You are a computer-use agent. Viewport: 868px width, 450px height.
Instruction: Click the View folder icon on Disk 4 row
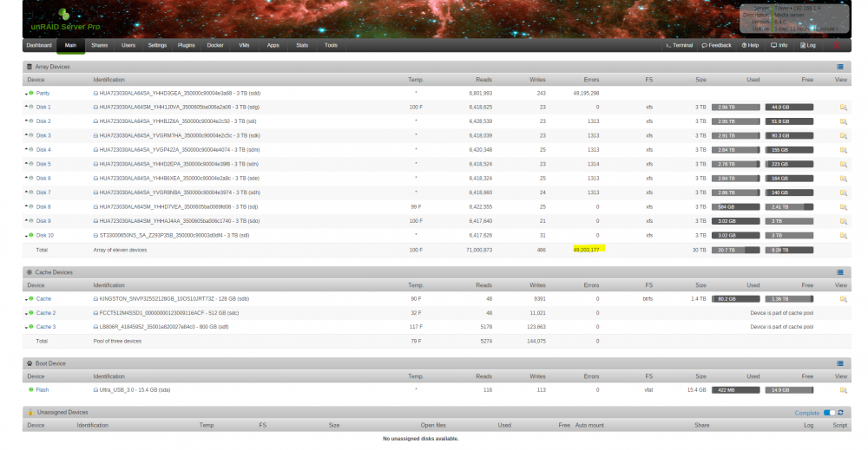point(843,150)
